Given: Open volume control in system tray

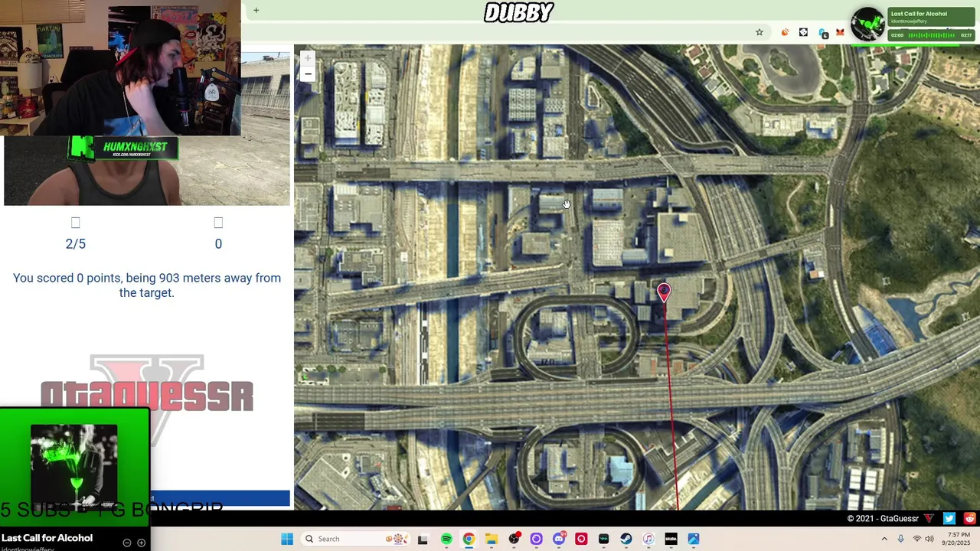Looking at the screenshot, I should click(x=929, y=539).
